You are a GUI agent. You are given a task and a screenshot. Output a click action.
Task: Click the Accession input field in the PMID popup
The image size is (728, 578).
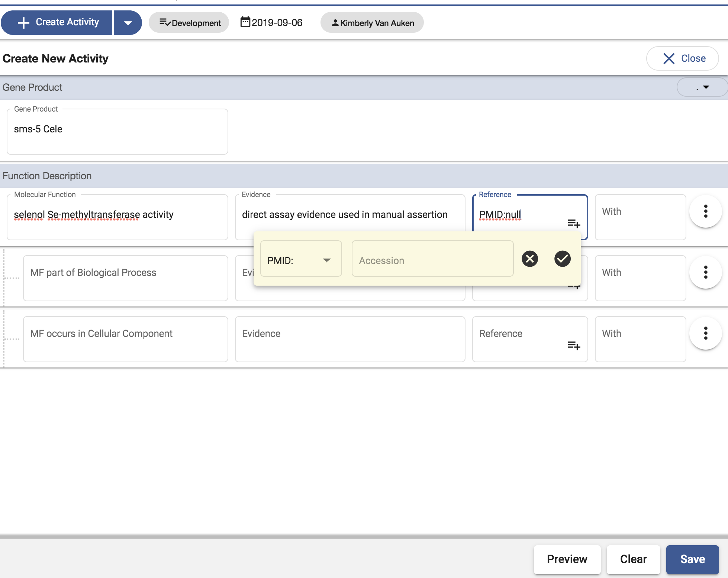[x=432, y=259]
